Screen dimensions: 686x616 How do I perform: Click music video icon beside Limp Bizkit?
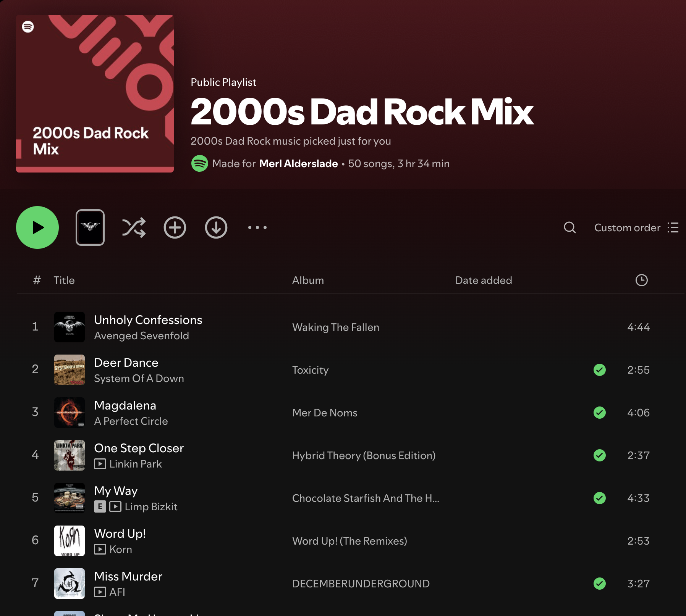[115, 506]
